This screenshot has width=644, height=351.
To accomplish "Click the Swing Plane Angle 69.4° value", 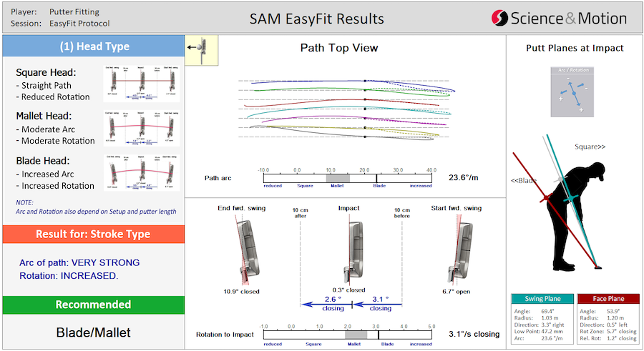I will (x=548, y=311).
